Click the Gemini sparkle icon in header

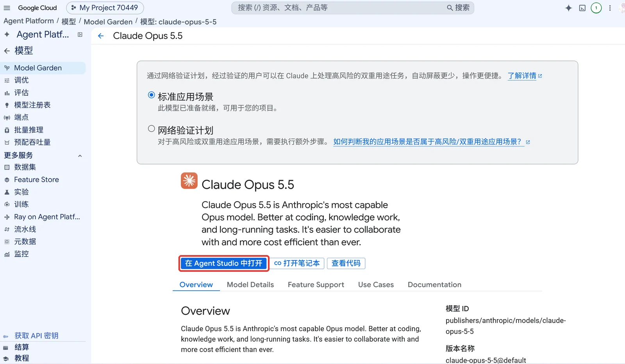click(568, 8)
